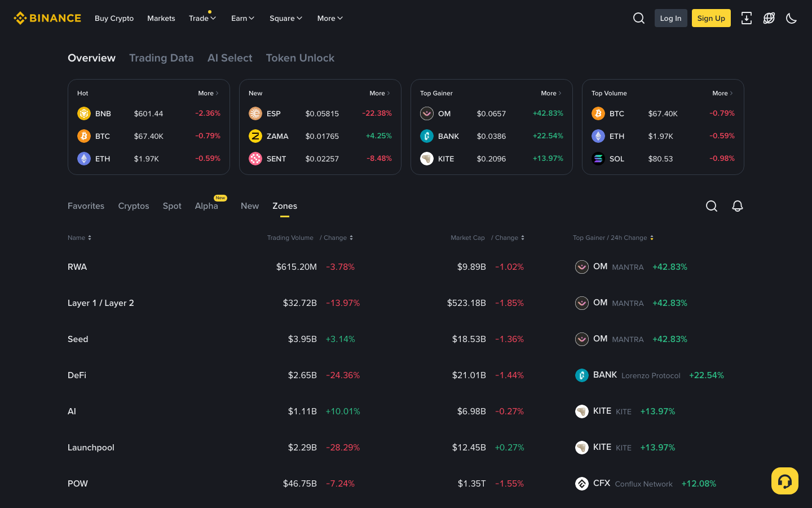Toggle dark mode with the moon icon
The width and height of the screenshot is (812, 508).
(791, 17)
